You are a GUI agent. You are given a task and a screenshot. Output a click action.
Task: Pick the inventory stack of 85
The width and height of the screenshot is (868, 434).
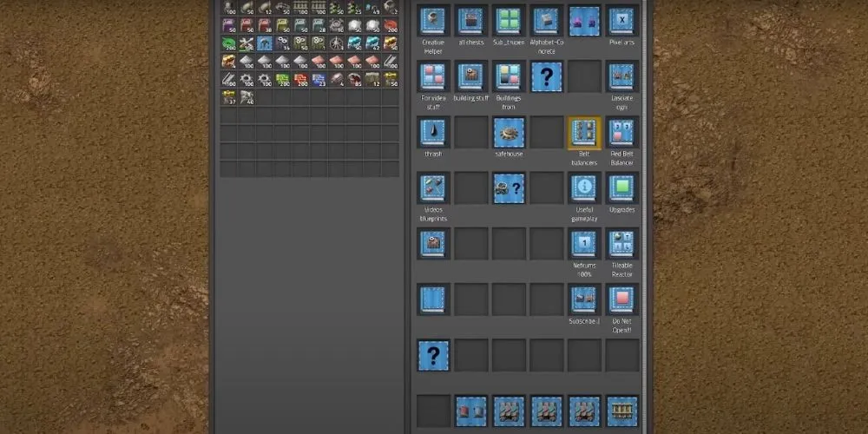pos(354,79)
